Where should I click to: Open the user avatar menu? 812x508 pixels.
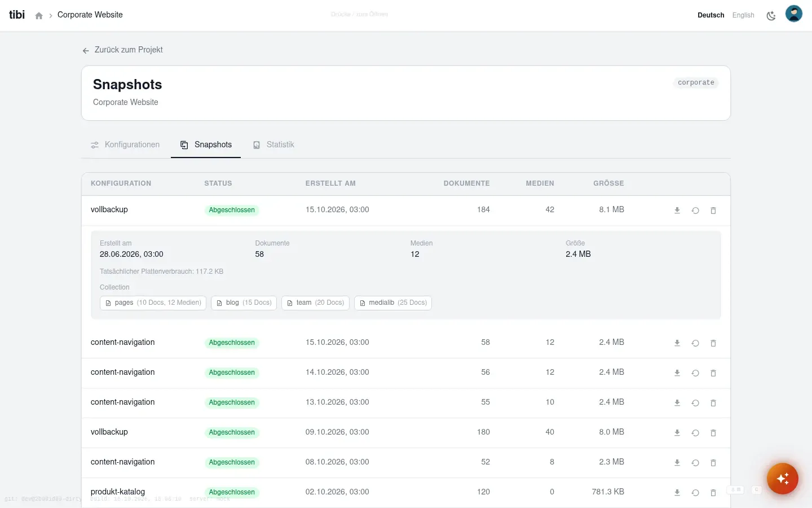coord(794,14)
